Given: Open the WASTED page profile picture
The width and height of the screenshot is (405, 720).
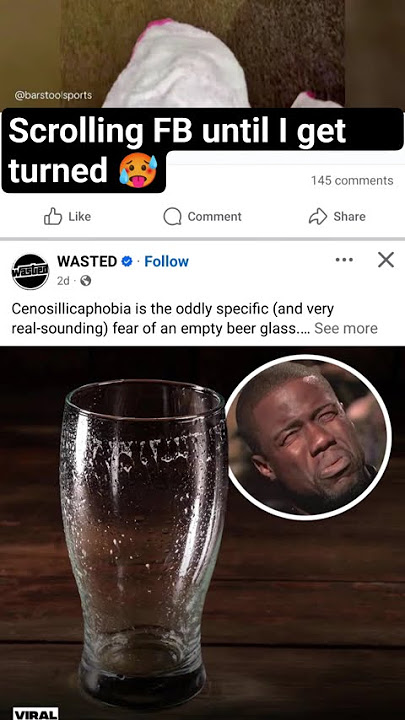Looking at the screenshot, I should click(30, 271).
